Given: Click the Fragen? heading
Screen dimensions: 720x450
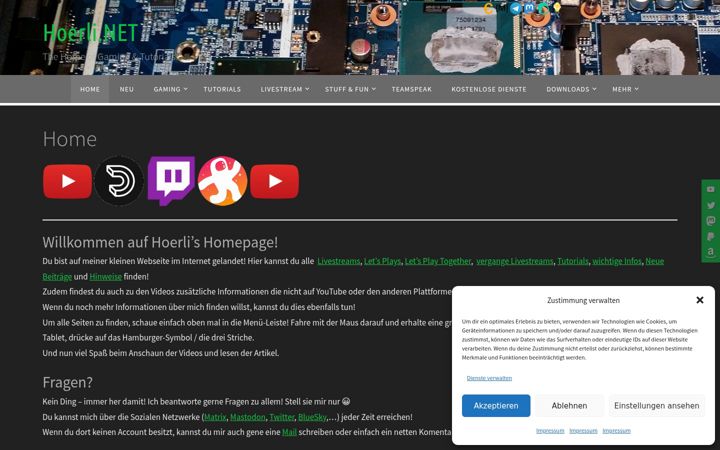Looking at the screenshot, I should pos(68,382).
